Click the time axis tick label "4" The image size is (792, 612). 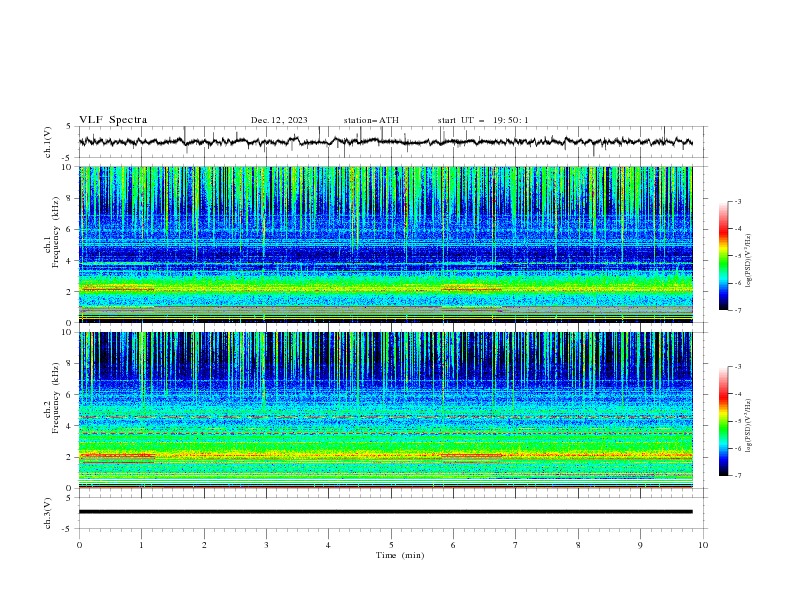point(329,545)
